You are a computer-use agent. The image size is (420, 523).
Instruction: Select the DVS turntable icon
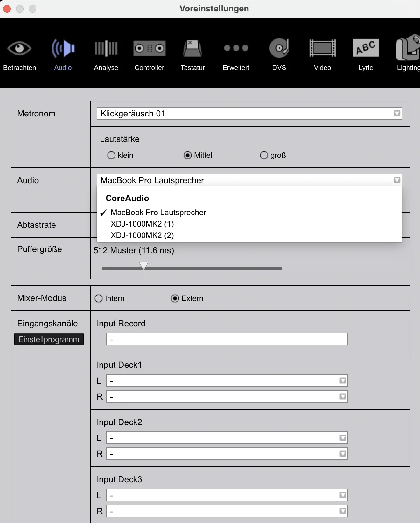(x=279, y=49)
